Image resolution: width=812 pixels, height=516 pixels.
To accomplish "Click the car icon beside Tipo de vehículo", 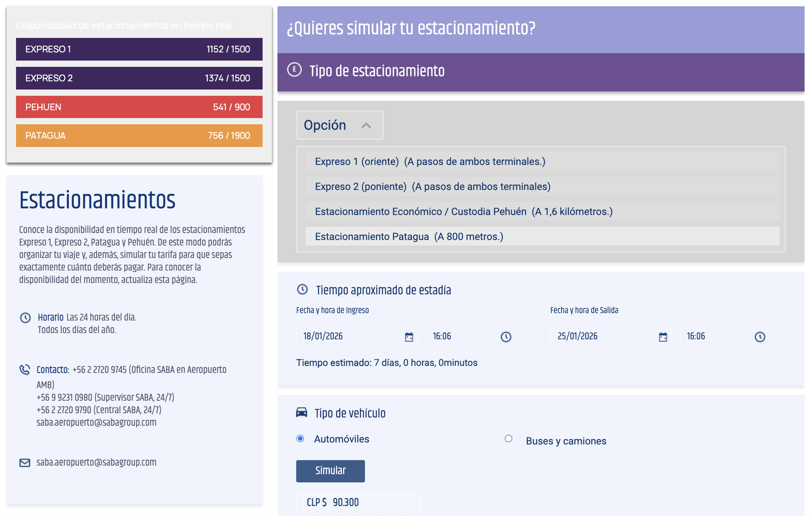I will tap(301, 412).
